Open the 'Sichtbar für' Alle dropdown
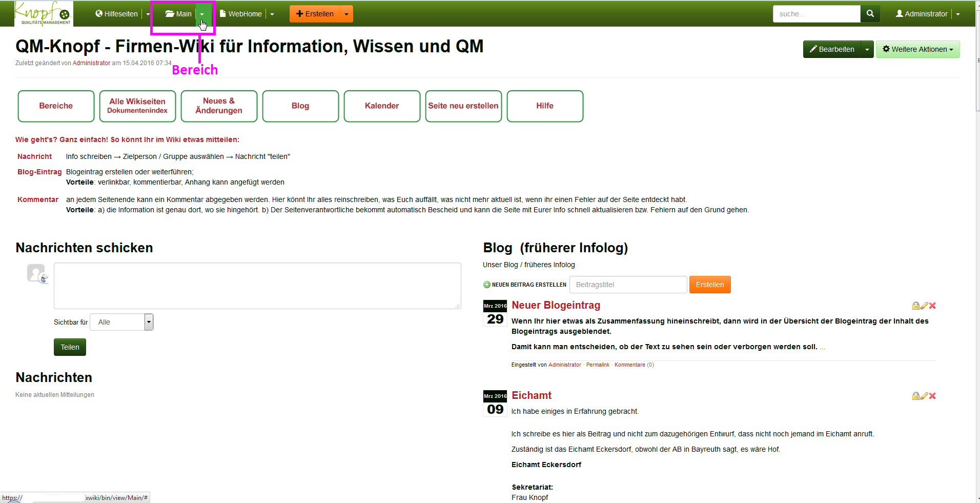This screenshot has width=980, height=503. click(121, 322)
